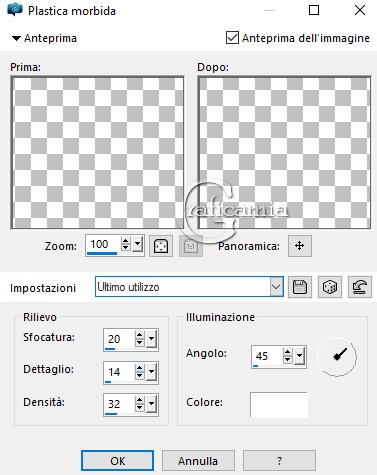Increase the Zoom value with up arrow
The width and height of the screenshot is (377, 475).
tap(125, 242)
